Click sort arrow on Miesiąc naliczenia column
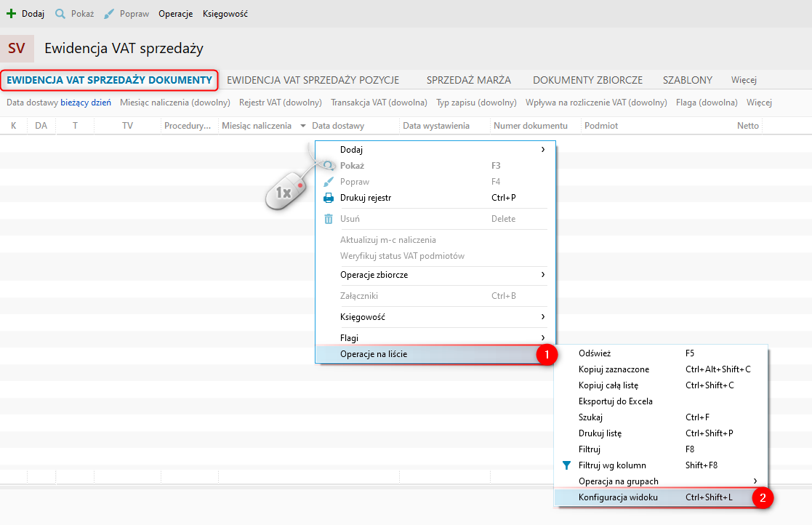This screenshot has height=525, width=812. coord(303,126)
